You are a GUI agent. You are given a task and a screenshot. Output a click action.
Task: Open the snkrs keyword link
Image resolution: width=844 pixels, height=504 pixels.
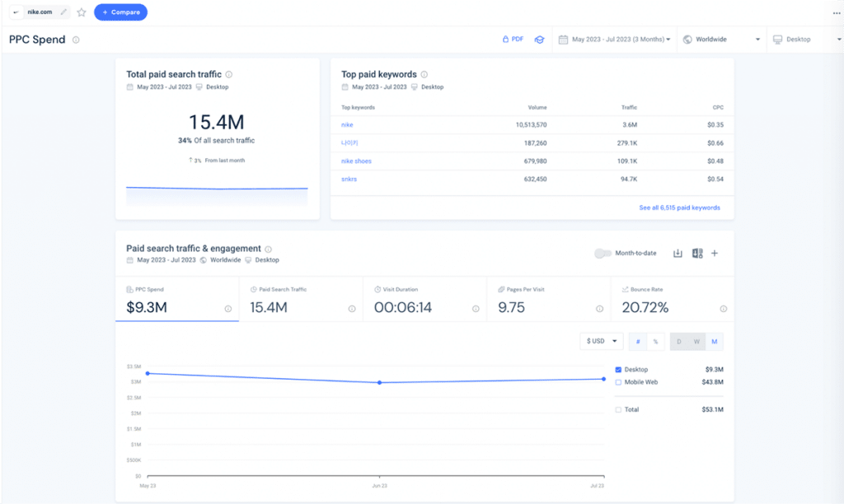pos(349,179)
